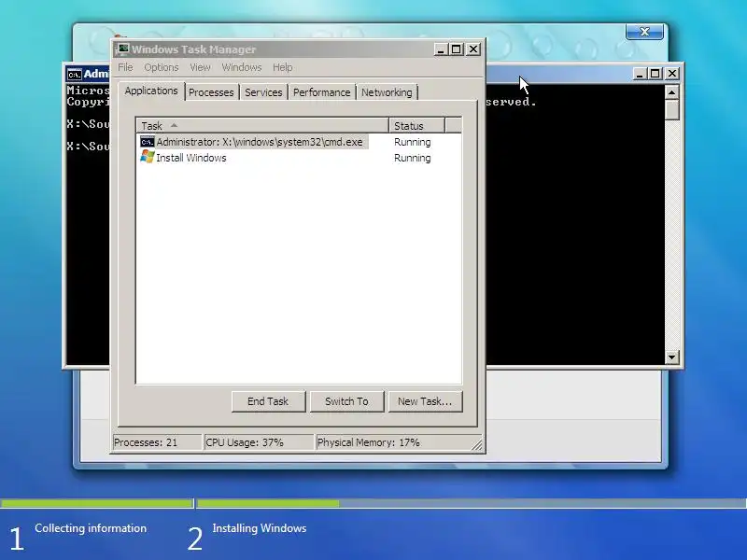Click Running status of cmd.exe task
Image resolution: width=747 pixels, height=560 pixels.
(413, 142)
